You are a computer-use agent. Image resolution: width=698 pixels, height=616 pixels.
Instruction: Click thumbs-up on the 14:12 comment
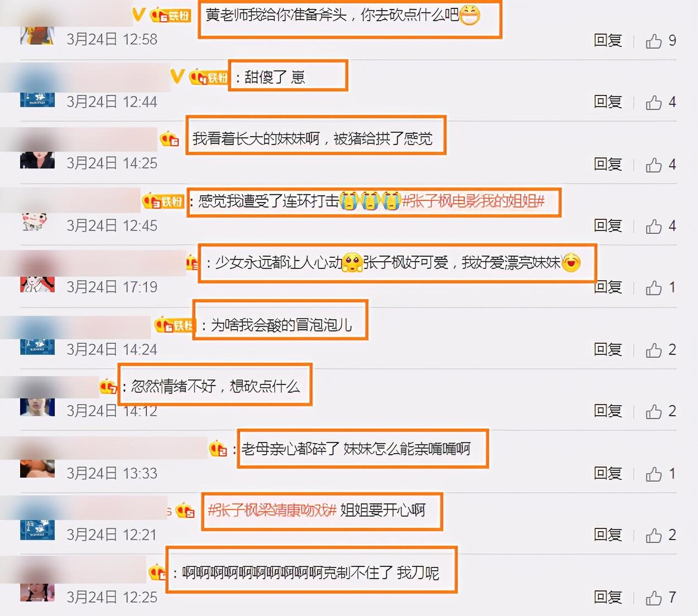pyautogui.click(x=654, y=412)
